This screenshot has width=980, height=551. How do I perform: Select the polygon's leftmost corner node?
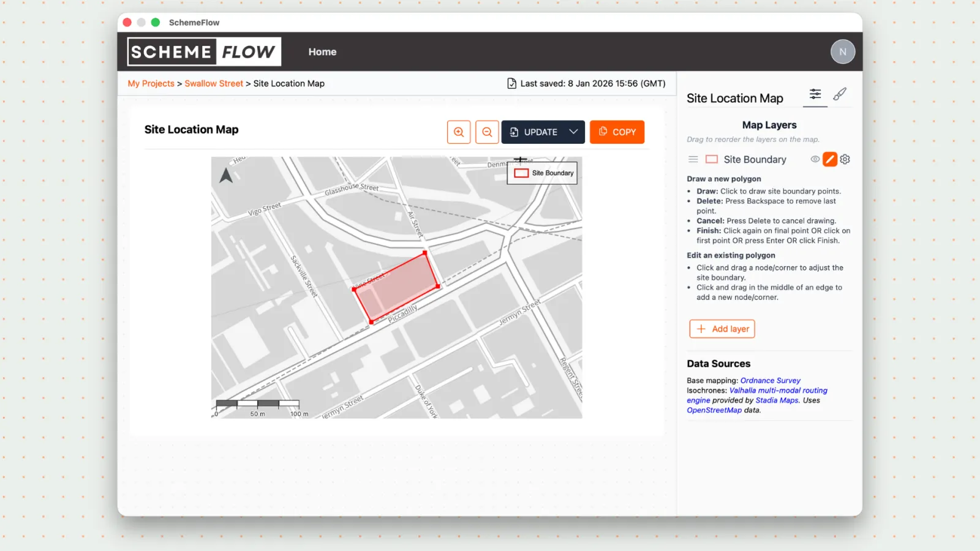point(355,289)
